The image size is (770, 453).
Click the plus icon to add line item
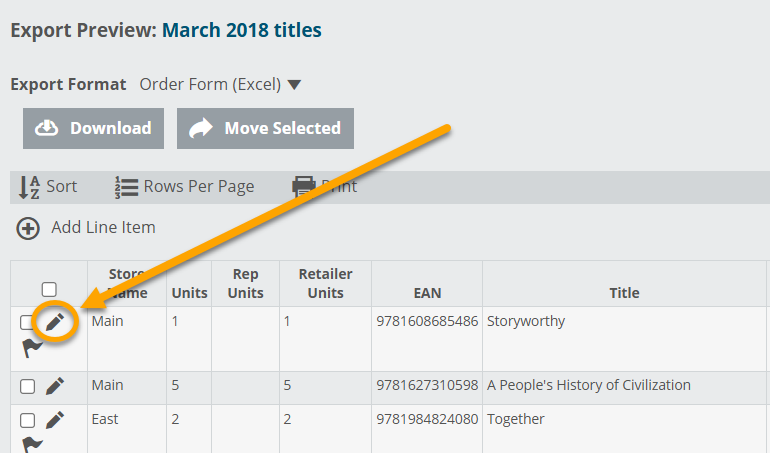pyautogui.click(x=28, y=228)
